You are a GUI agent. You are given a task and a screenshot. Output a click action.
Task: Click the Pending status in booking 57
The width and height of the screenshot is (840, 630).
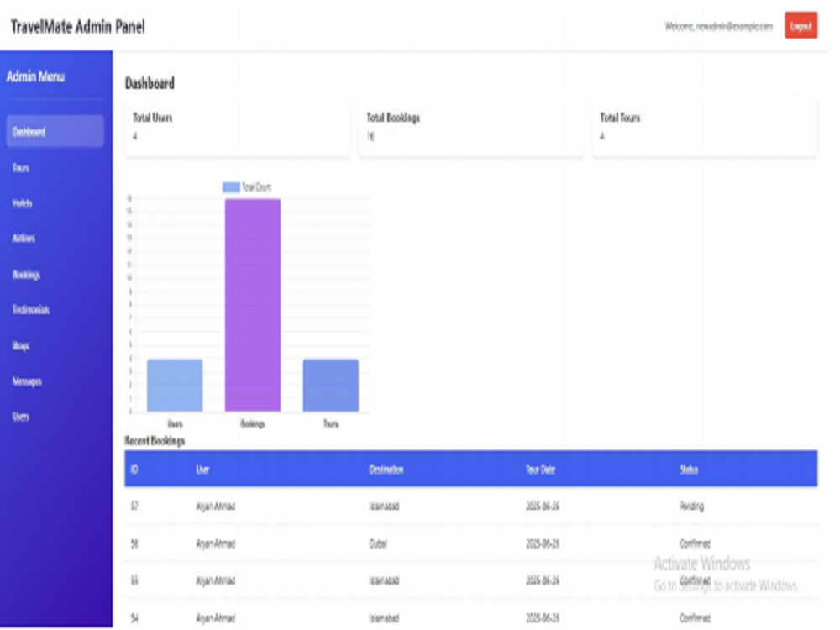pyautogui.click(x=691, y=507)
